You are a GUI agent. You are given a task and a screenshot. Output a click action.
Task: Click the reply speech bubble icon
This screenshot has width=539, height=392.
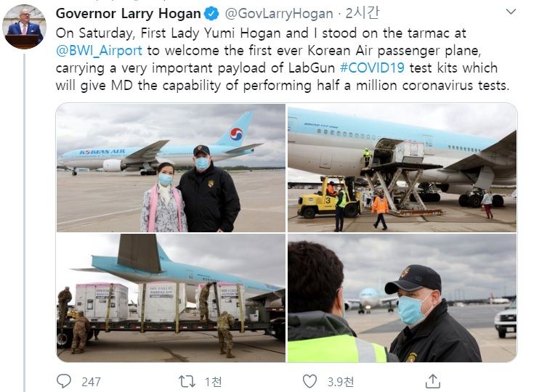(64, 381)
